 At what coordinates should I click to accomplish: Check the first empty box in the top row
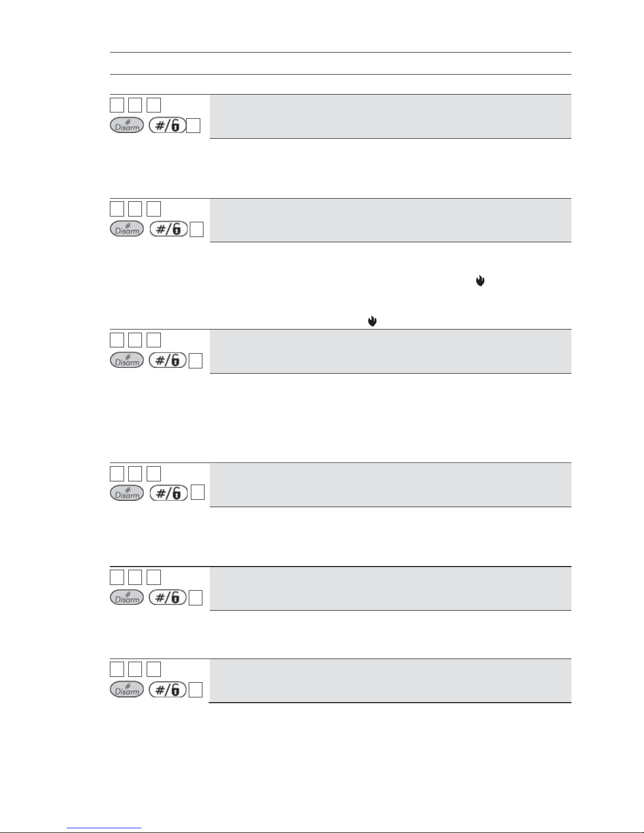(x=117, y=105)
